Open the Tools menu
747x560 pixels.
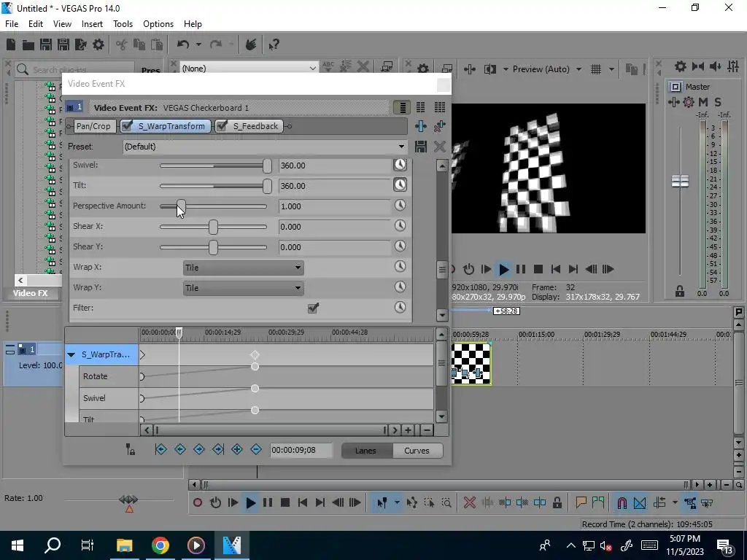[x=123, y=24]
